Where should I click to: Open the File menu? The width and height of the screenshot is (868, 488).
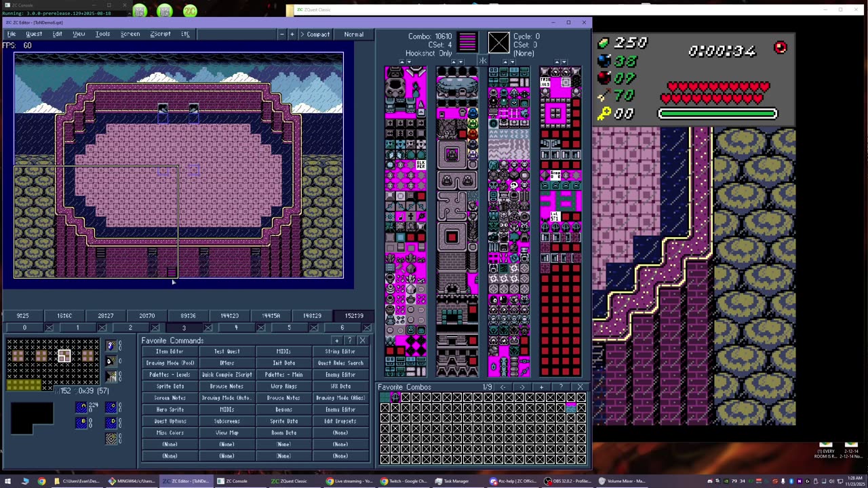12,34
